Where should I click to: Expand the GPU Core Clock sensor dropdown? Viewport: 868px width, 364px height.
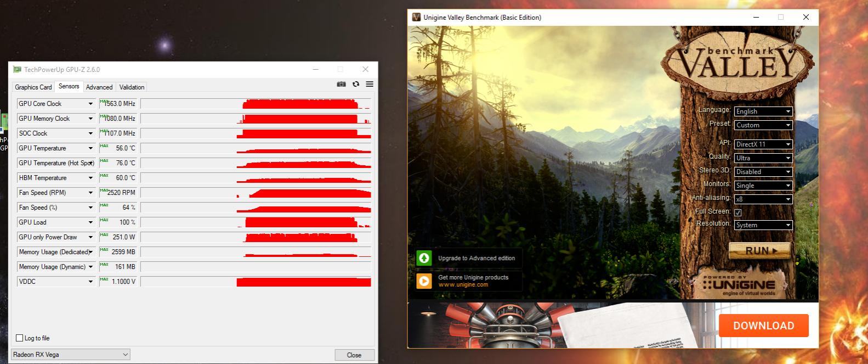point(90,104)
